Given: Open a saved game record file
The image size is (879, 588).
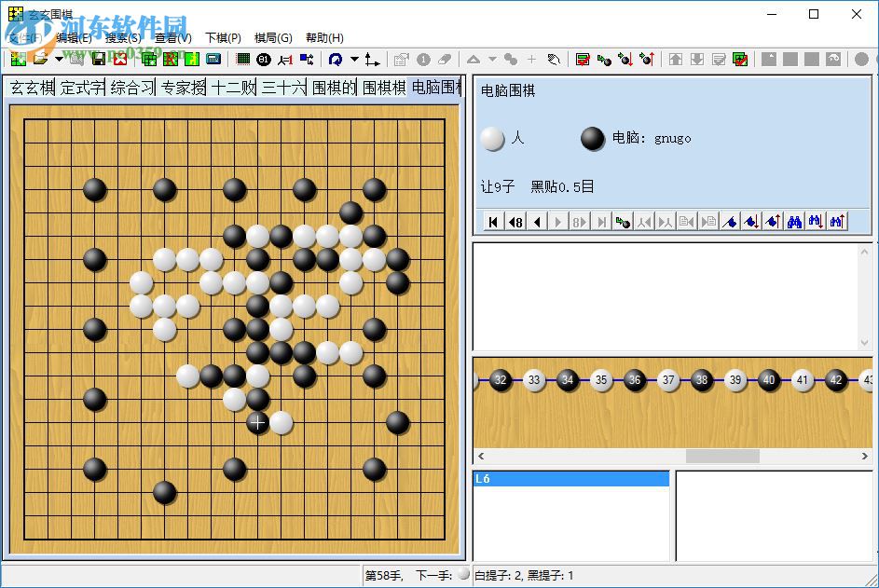Looking at the screenshot, I should [40, 59].
